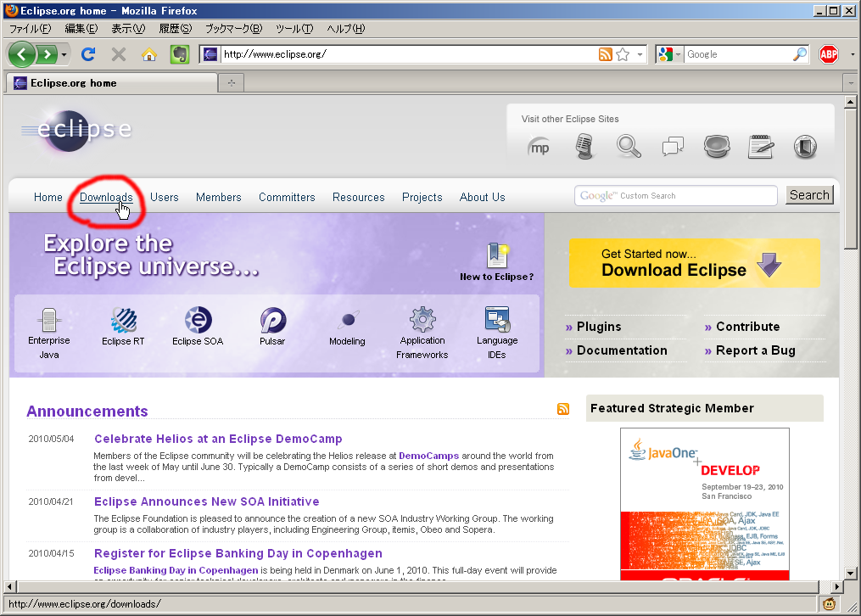861x616 pixels.
Task: Go back with the green Back arrow
Action: click(x=21, y=53)
